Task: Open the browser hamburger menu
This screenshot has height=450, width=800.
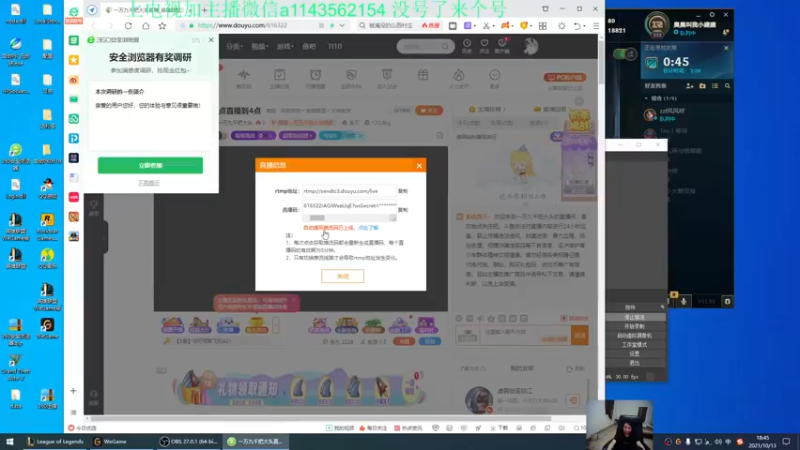Action: 596,26
